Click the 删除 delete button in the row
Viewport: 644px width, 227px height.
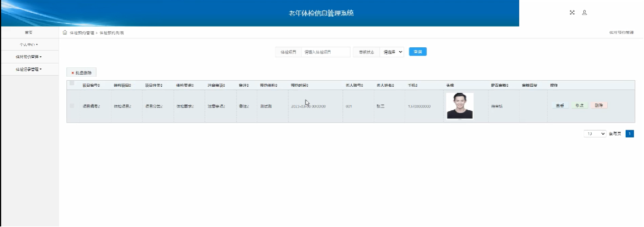[x=599, y=106]
